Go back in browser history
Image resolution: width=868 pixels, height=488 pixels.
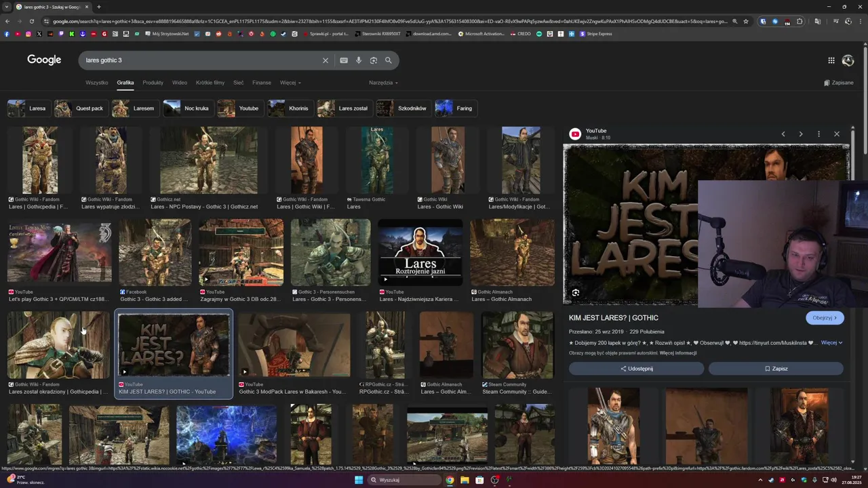tap(9, 21)
